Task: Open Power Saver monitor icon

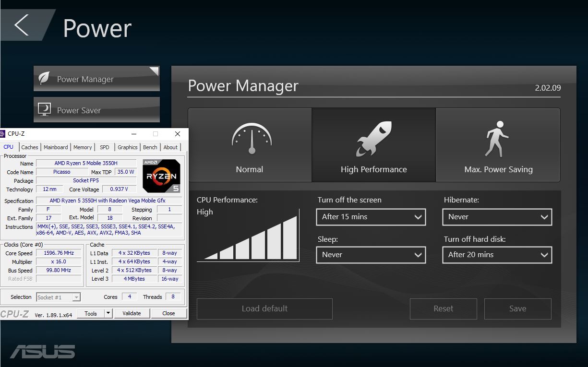Action: click(44, 110)
